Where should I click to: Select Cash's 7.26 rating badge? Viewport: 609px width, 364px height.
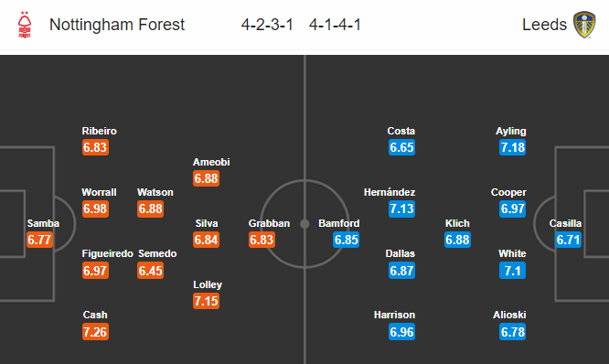tap(95, 332)
